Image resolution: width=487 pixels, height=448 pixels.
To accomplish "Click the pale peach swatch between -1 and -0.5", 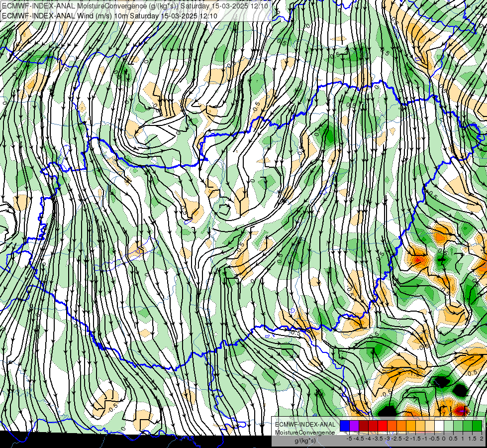I will (x=430, y=426).
